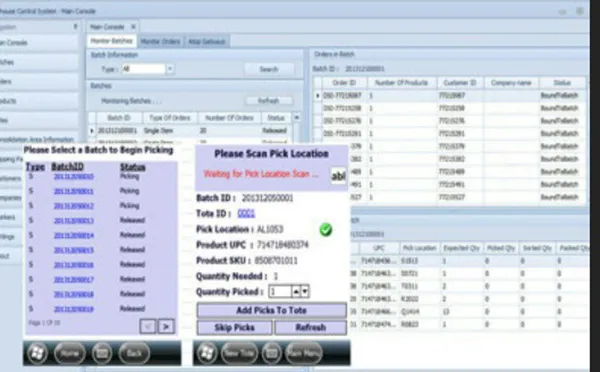Image resolution: width=600 pixels, height=372 pixels.
Task: Sort Batches grid by Number Of Orders column
Action: coord(229,118)
